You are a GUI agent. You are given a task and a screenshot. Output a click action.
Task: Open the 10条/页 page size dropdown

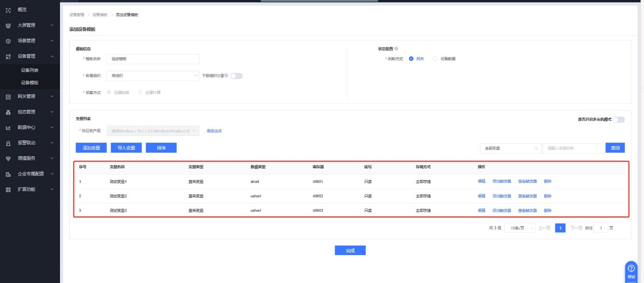pos(519,228)
